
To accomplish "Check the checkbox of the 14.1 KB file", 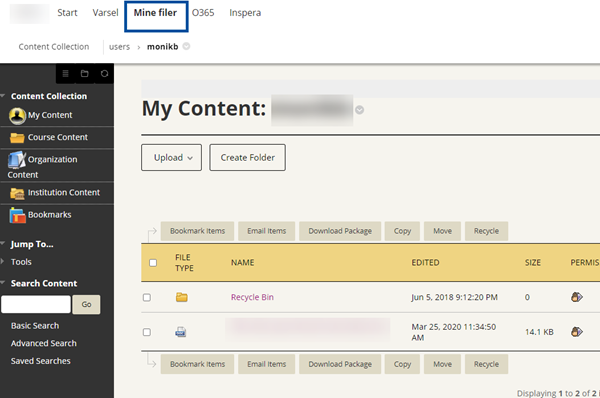I will [x=147, y=332].
